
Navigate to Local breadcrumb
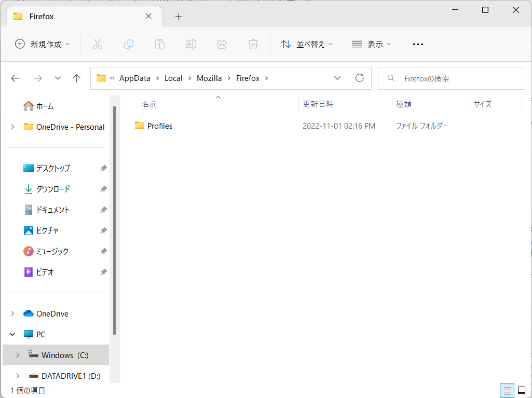tap(173, 78)
